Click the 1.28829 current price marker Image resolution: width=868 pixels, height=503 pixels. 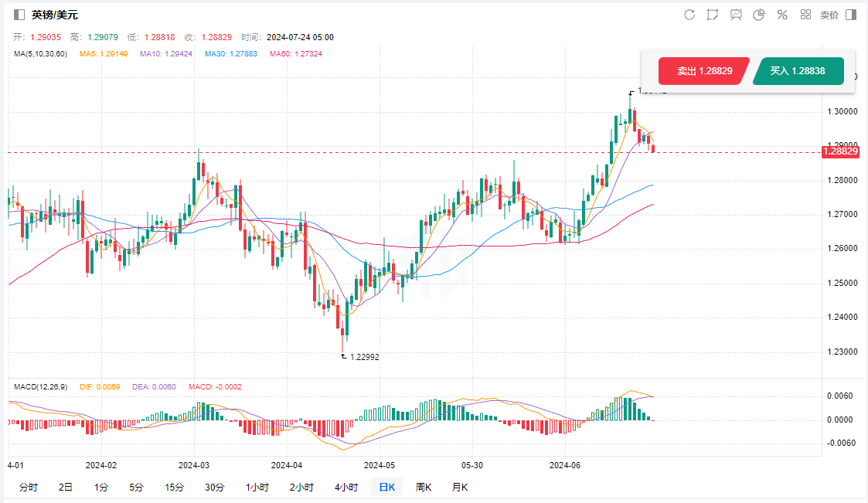[x=839, y=152]
